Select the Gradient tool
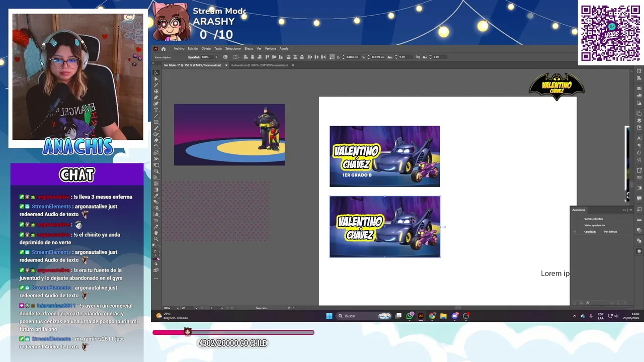Viewport: 644px width, 362px height. tap(156, 190)
